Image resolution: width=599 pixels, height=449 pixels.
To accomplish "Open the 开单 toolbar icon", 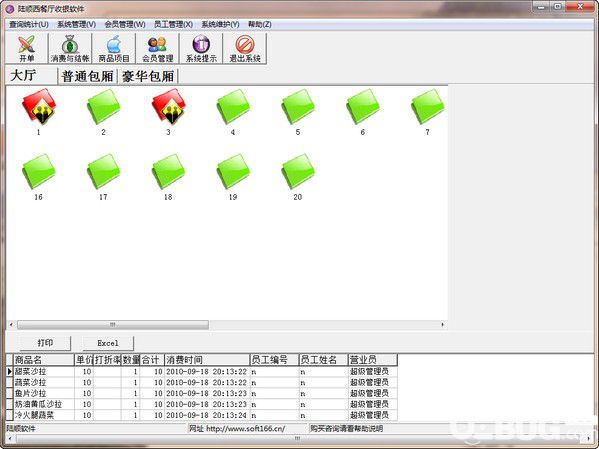I will point(27,48).
